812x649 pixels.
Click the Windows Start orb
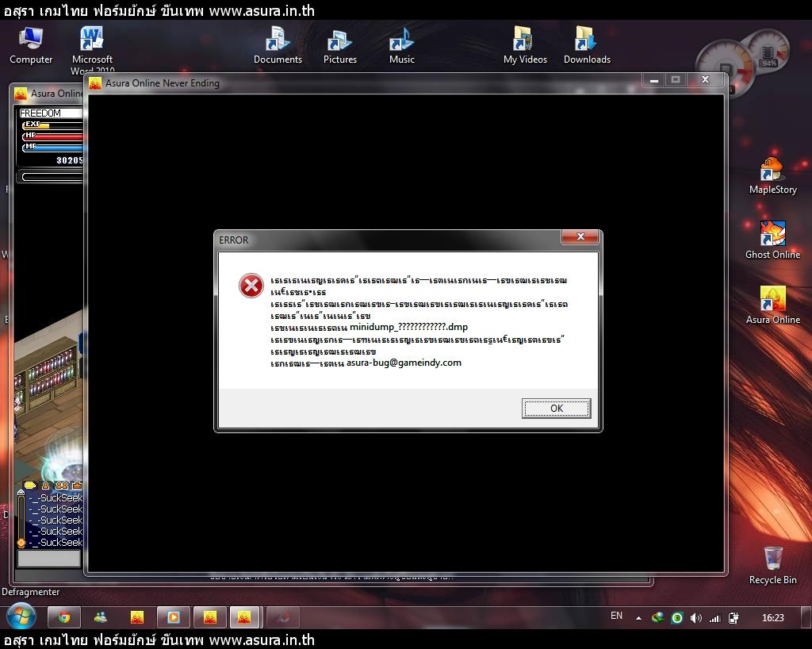(x=21, y=617)
